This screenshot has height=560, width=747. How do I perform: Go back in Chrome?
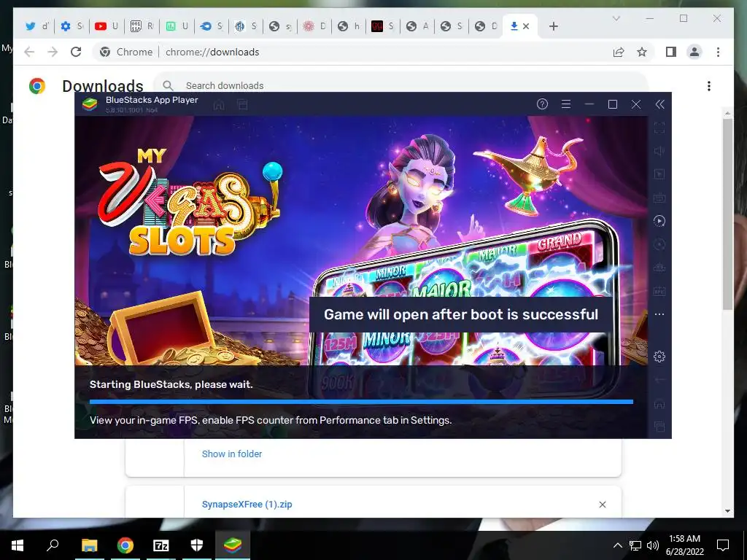click(x=29, y=52)
